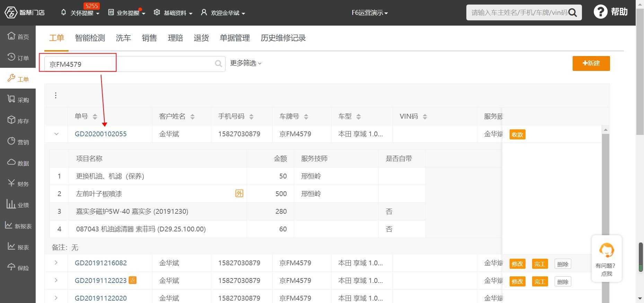Switch to 退货 tab

click(201, 38)
